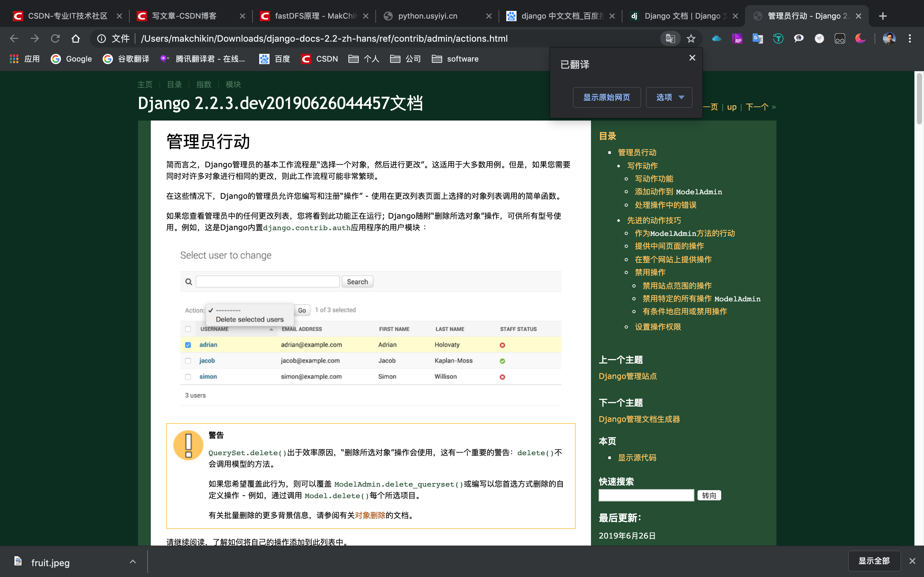Open the 公司 bookmarks folder

pos(406,59)
